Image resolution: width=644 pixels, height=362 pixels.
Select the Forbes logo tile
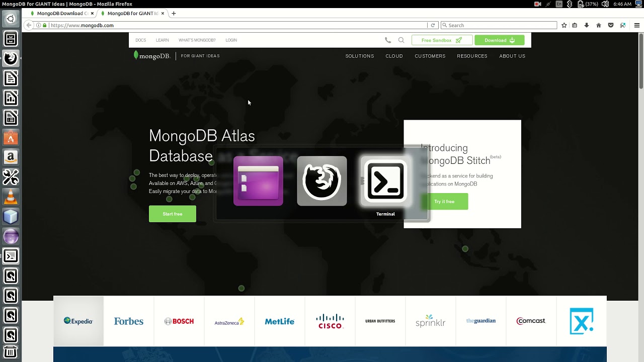[129, 321]
